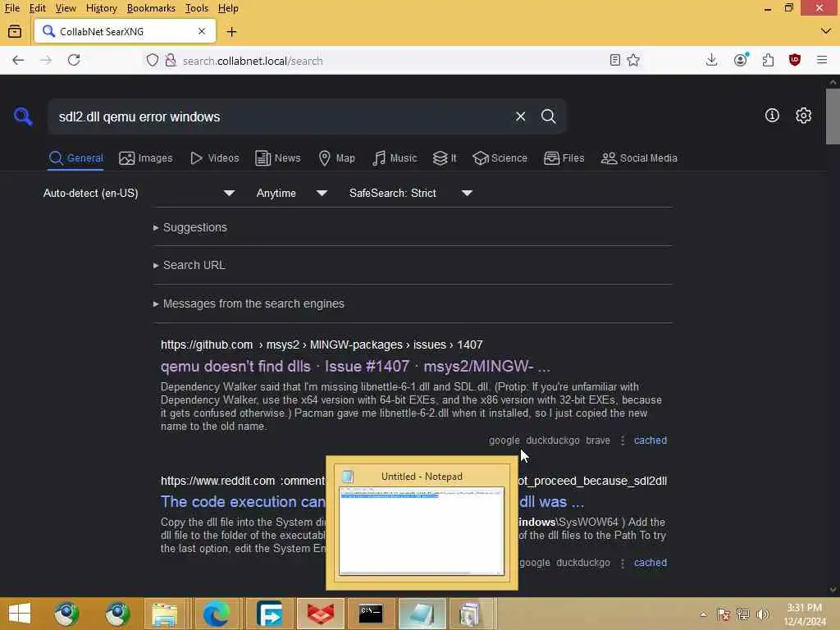Viewport: 840px width, 630px height.
Task: Open the qemu doesn't find dlls result link
Action: point(355,367)
